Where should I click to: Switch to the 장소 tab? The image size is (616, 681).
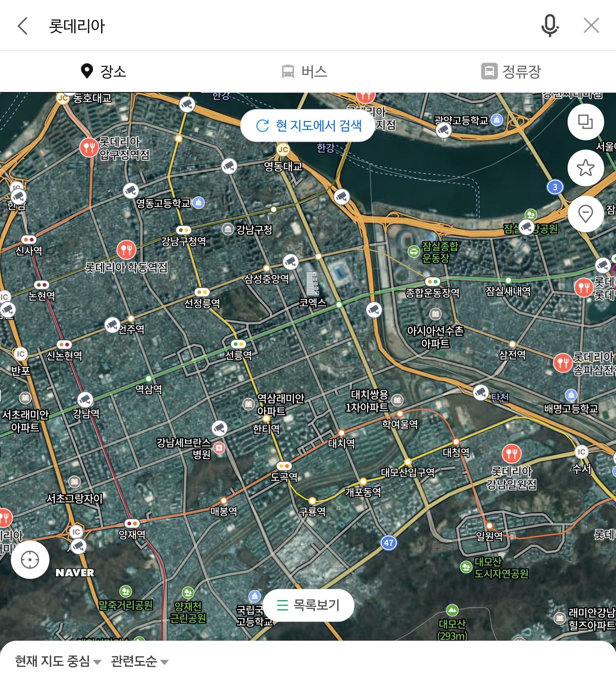[x=103, y=71]
